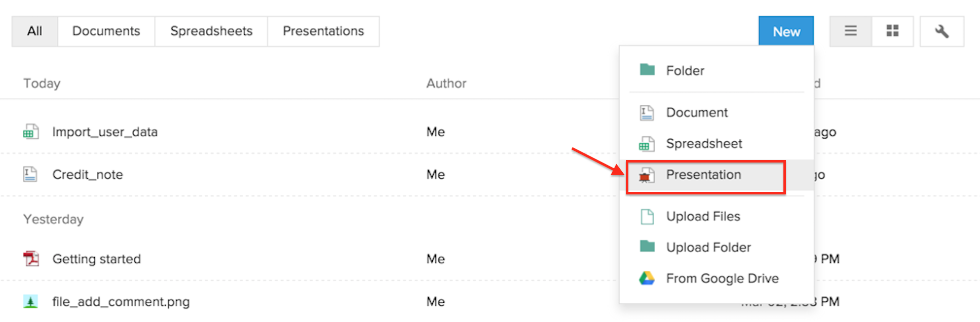Switch to the Documents tab
This screenshot has width=980, height=322.
coord(106,31)
